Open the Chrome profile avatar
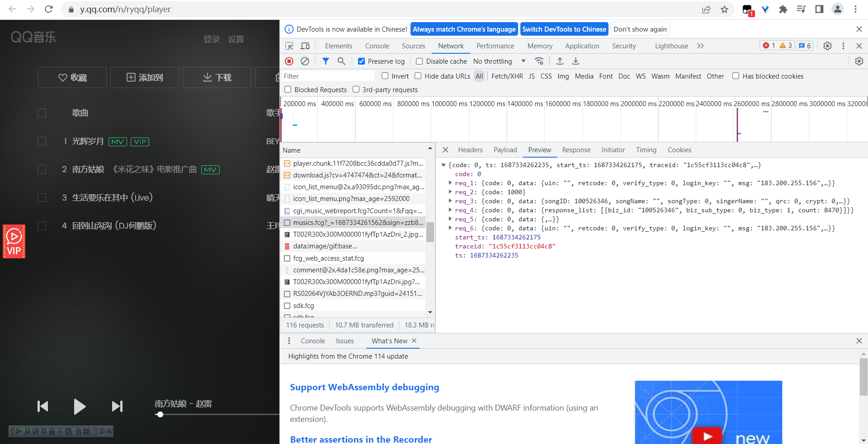Viewport: 868px width, 444px height. click(838, 9)
